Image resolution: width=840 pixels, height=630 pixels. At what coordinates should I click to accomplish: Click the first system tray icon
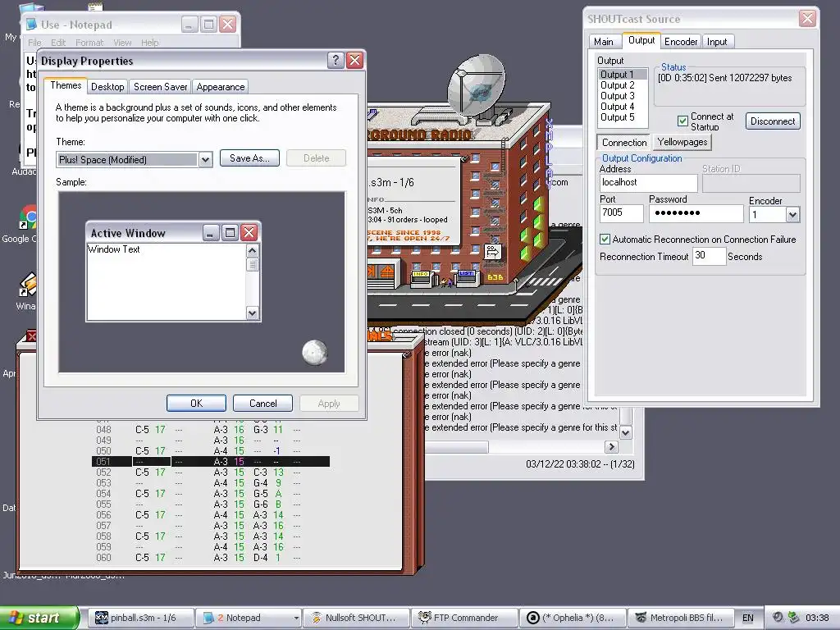[778, 617]
